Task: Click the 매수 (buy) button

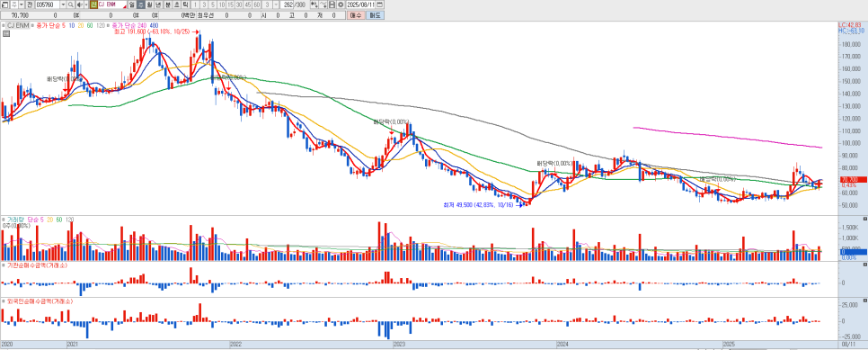Action: click(356, 15)
